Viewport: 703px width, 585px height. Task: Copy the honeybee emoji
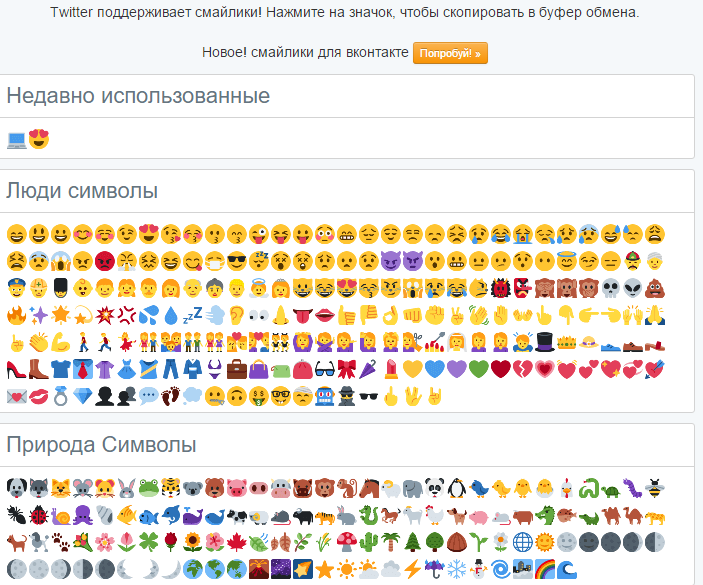[x=655, y=488]
